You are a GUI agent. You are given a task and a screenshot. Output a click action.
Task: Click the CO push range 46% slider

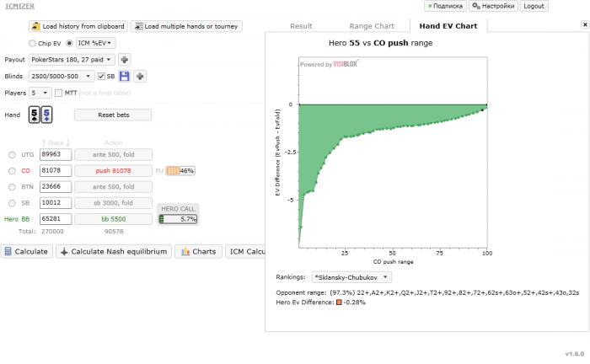[x=180, y=170]
